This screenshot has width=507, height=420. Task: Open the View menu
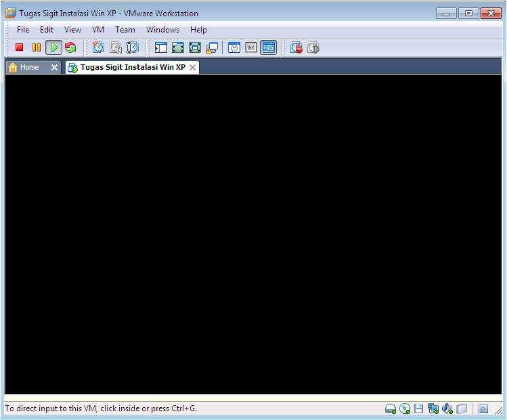[x=72, y=30]
